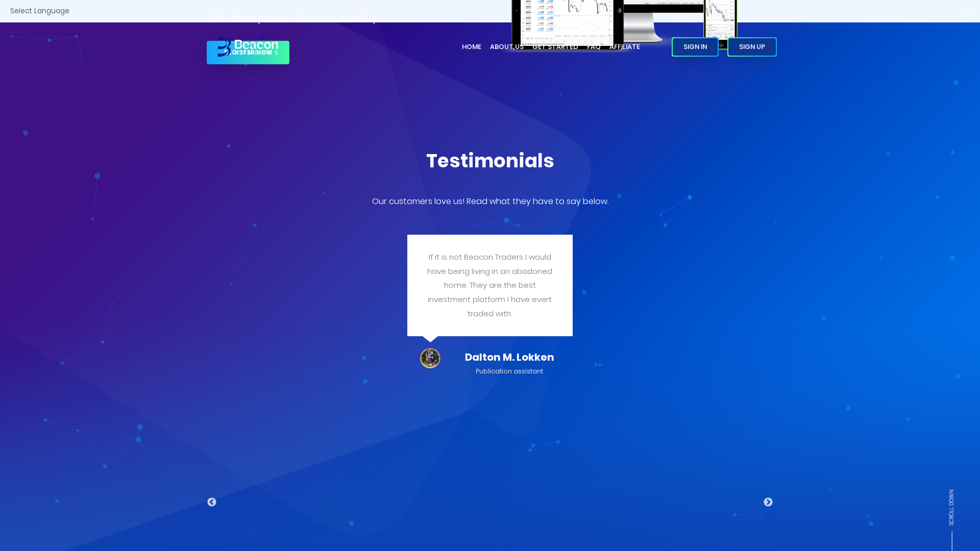
Task: Click the Testimonials heading
Action: [x=490, y=161]
